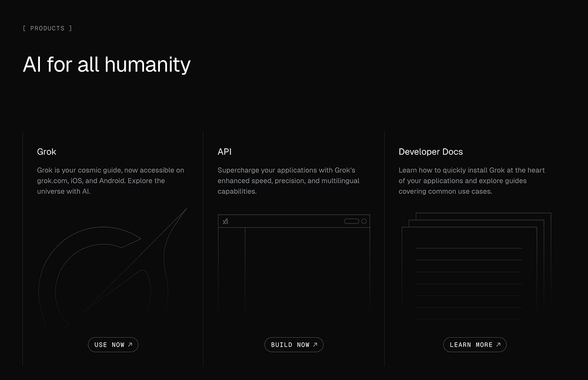Select the Developer Docs card heading
The height and width of the screenshot is (380, 588).
pos(430,152)
